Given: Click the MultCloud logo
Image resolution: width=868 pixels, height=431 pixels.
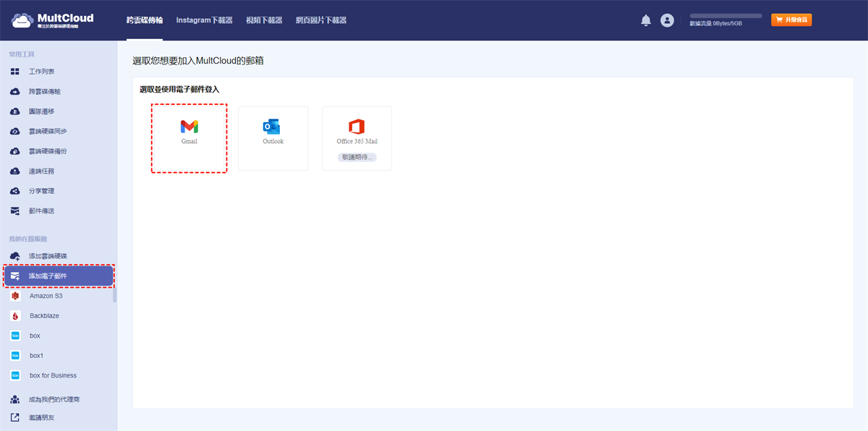Looking at the screenshot, I should (x=53, y=20).
